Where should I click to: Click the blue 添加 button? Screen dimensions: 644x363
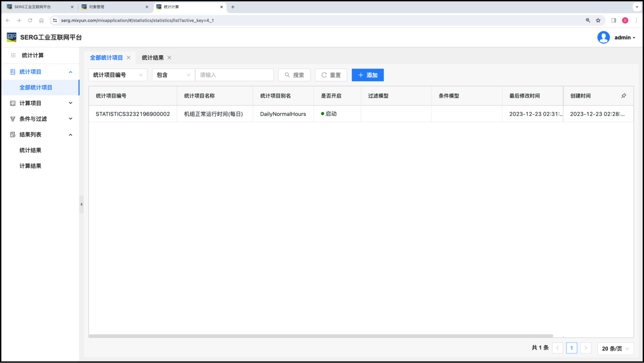pyautogui.click(x=367, y=75)
